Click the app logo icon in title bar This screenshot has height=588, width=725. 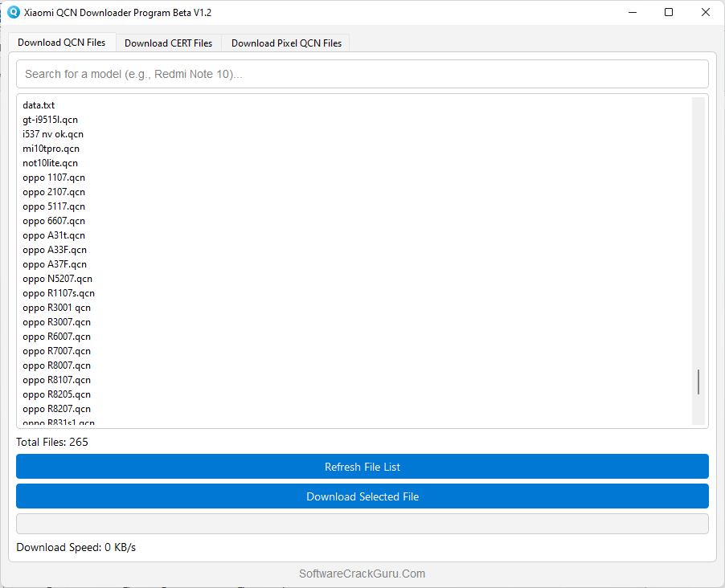tap(14, 12)
